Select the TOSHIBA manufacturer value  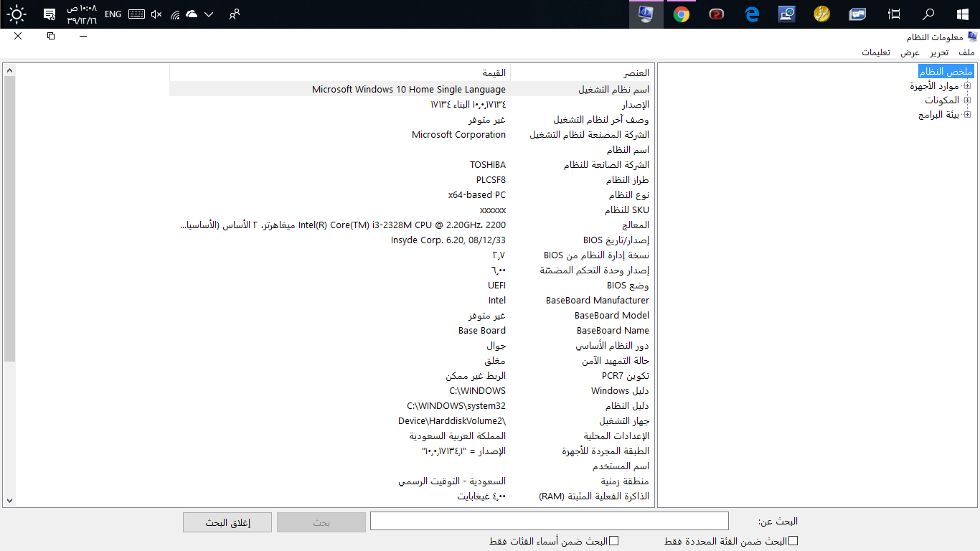click(x=488, y=164)
